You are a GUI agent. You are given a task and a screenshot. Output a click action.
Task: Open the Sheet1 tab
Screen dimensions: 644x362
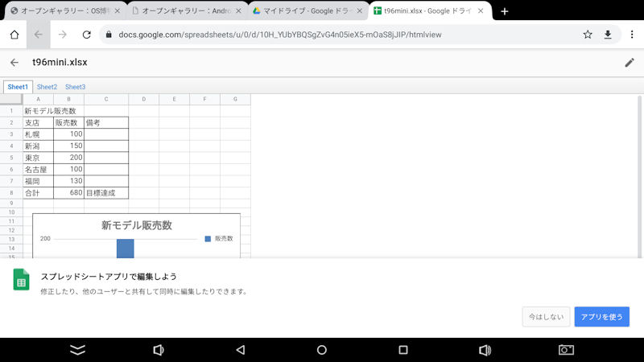click(18, 87)
